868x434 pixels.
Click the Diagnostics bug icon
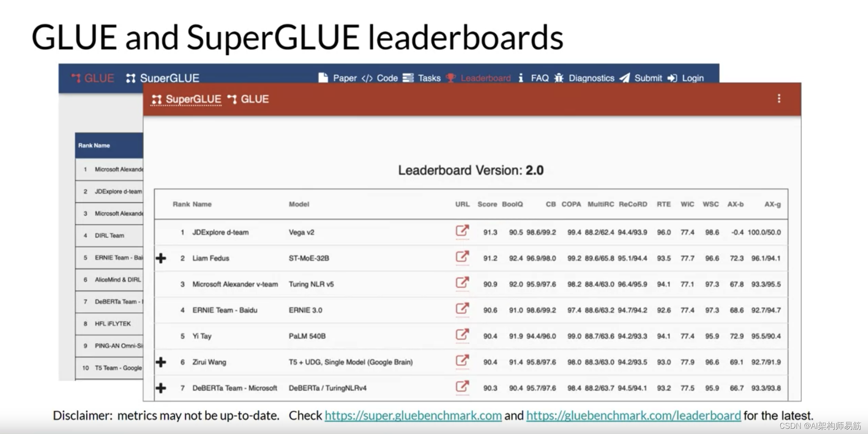(559, 78)
